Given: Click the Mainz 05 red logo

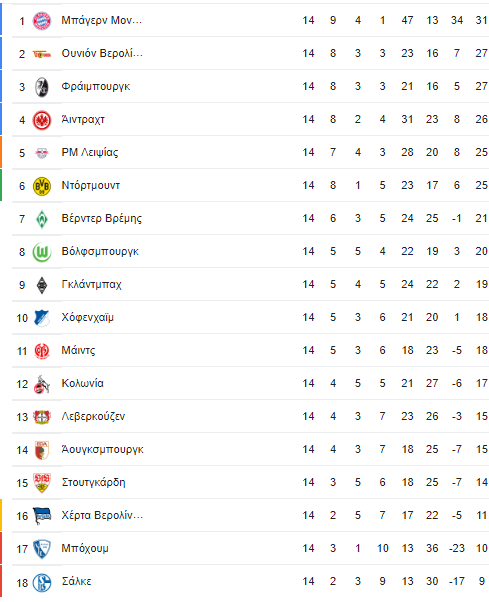Looking at the screenshot, I should 41,351.
